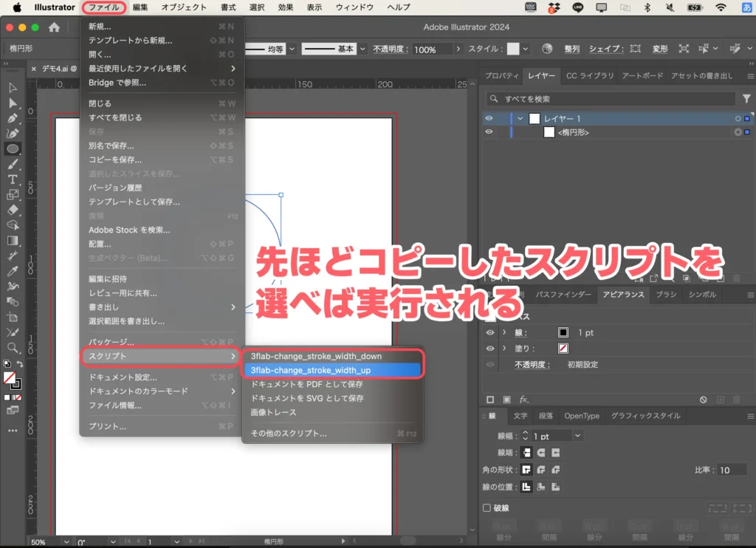Enable the 破線 dashed line checkbox

point(487,508)
